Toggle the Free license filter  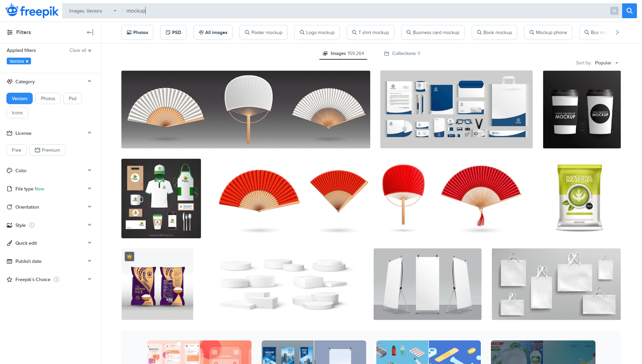(x=17, y=150)
